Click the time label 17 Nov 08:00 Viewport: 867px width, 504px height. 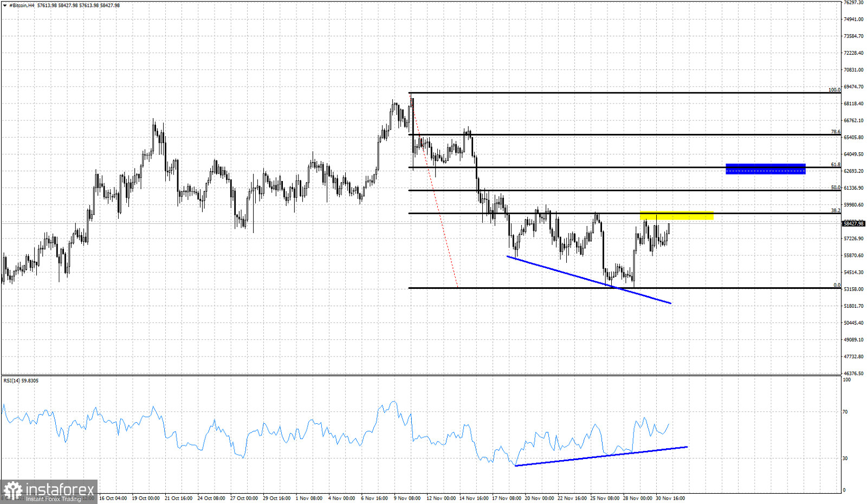[x=507, y=498]
